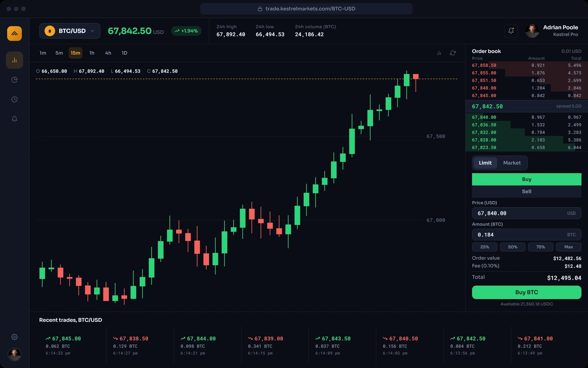The width and height of the screenshot is (588, 368).
Task: Select the 1D timeframe
Action: 125,53
